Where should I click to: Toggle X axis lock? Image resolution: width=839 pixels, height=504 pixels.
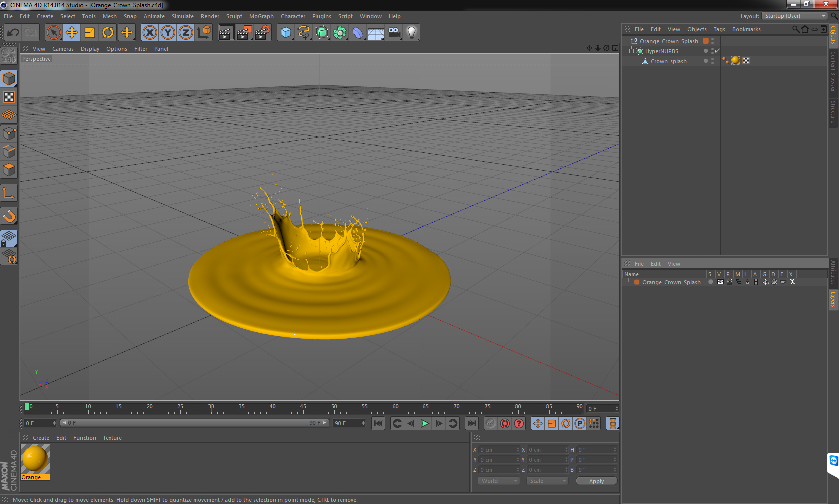(149, 33)
